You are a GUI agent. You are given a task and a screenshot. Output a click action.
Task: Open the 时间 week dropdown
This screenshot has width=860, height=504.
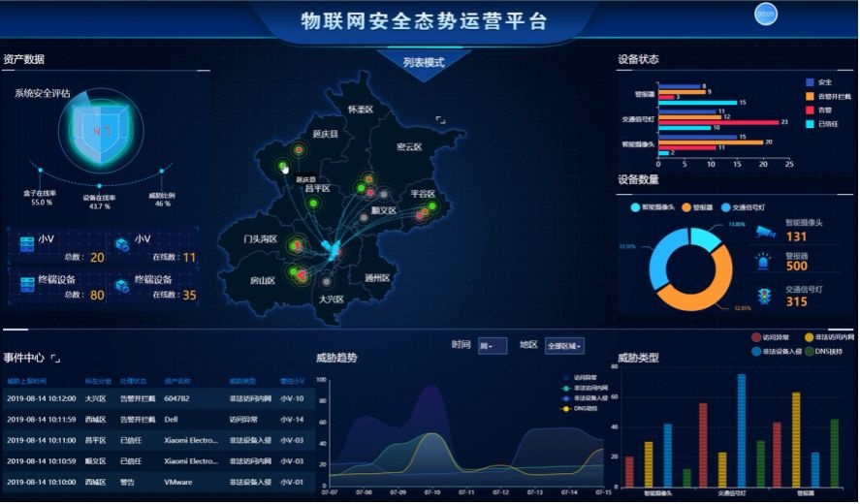(492, 345)
